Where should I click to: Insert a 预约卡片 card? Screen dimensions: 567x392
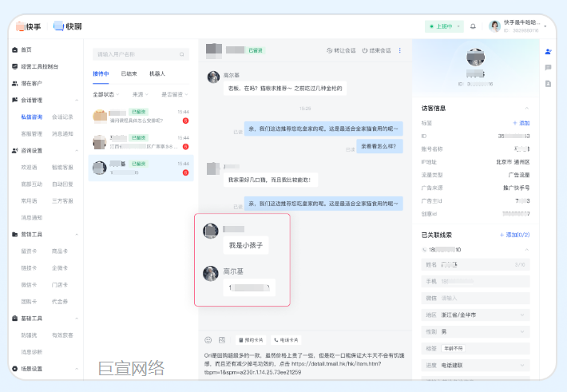(x=251, y=340)
